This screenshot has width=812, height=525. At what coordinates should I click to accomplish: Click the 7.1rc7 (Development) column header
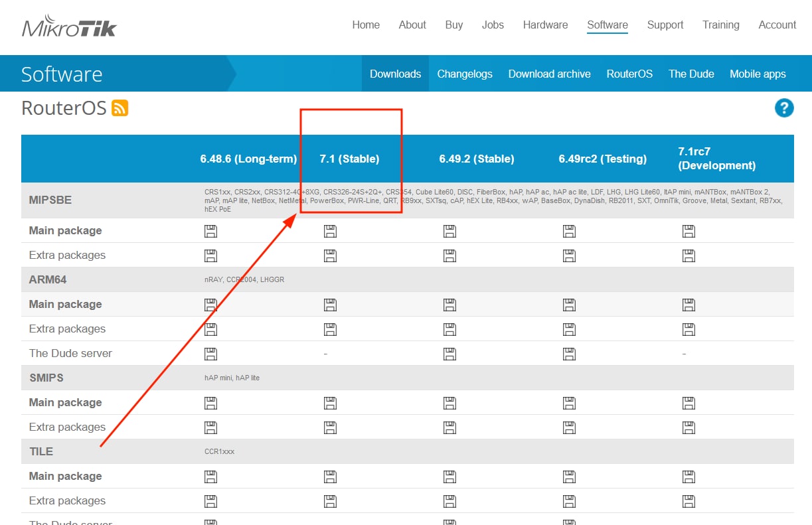coord(717,159)
